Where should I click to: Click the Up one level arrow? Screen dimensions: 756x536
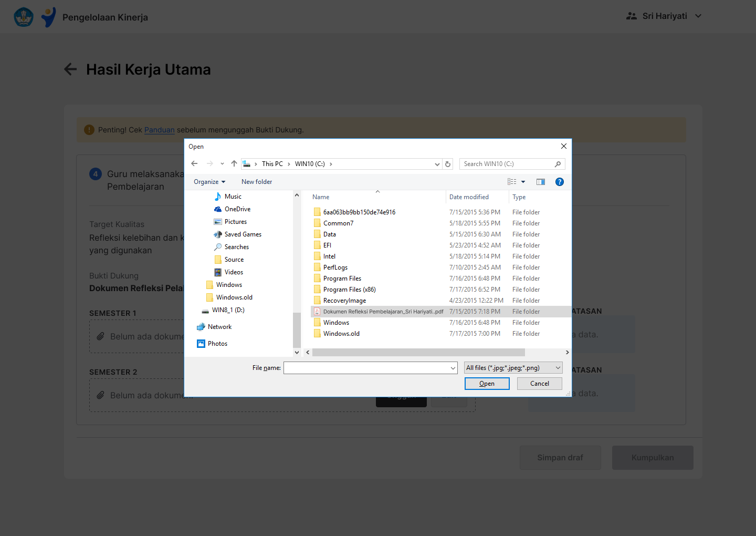tap(234, 164)
